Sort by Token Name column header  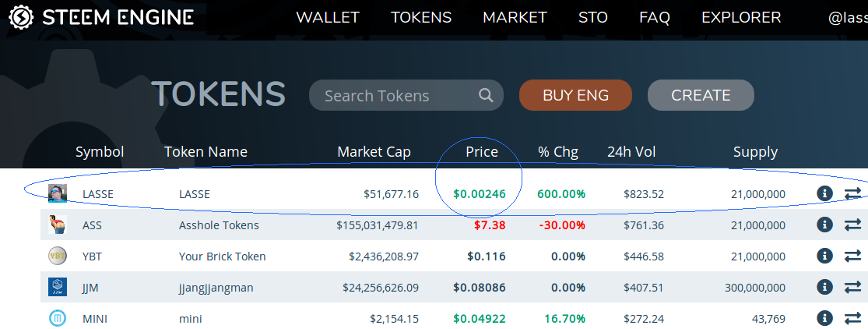206,151
